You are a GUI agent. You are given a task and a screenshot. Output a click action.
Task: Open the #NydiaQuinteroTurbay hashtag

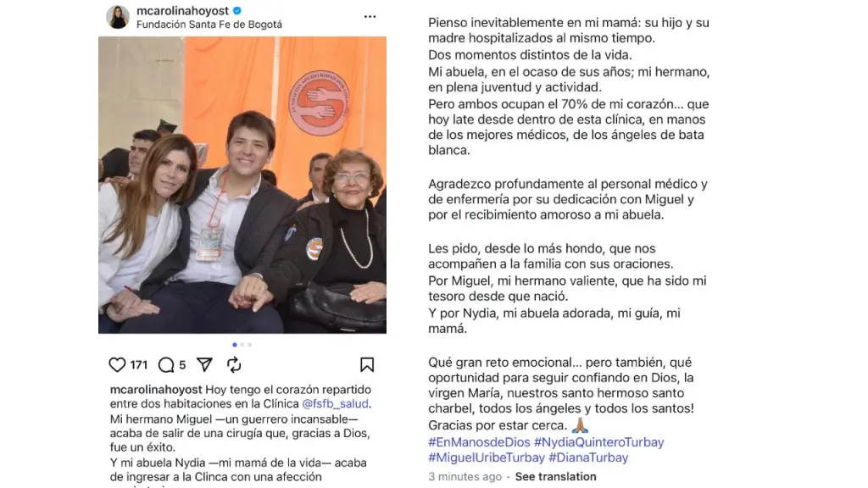(598, 442)
